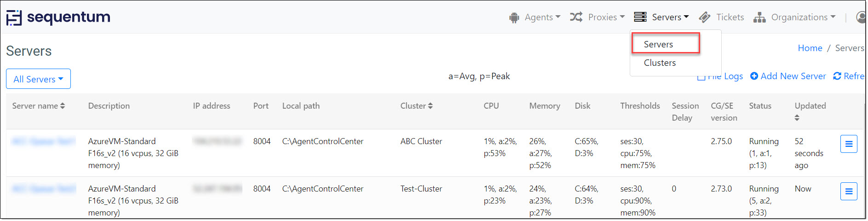Click the Tickets icon
The height and width of the screenshot is (221, 868).
click(705, 17)
